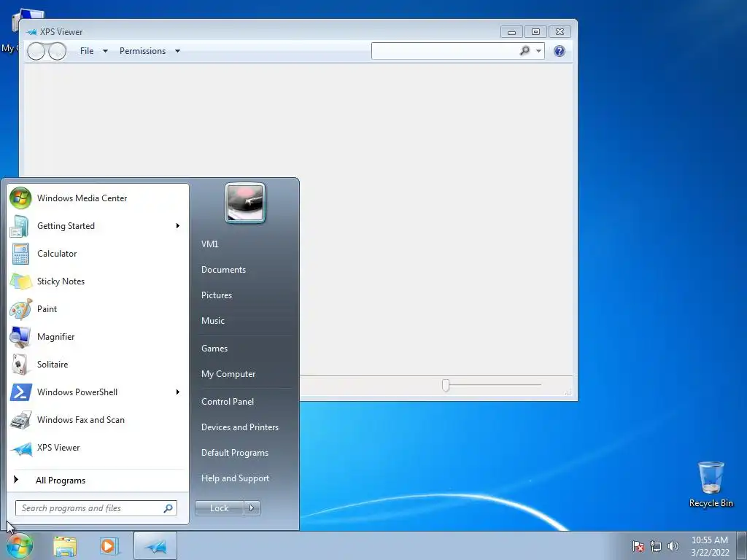Launch Calculator via its icon
The width and height of the screenshot is (747, 560).
pyautogui.click(x=20, y=254)
